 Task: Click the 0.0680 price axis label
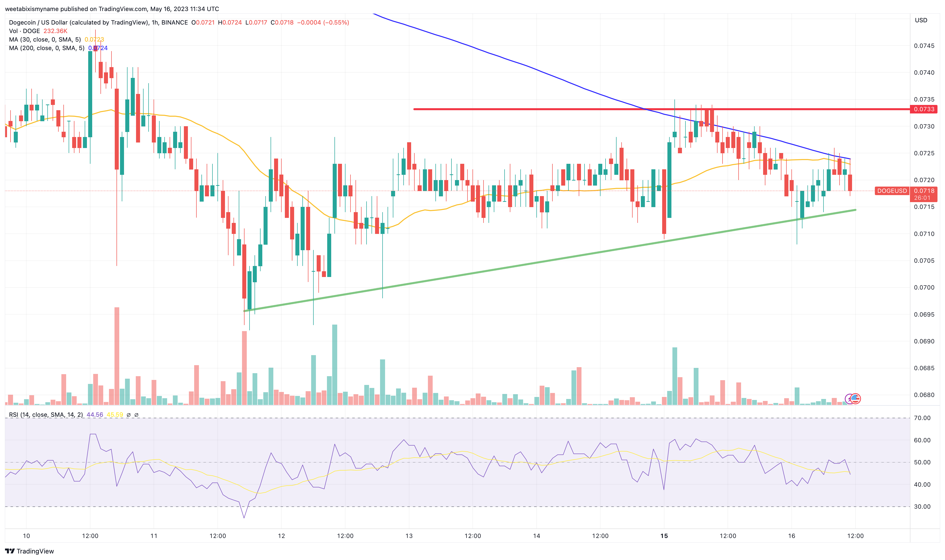tap(924, 395)
